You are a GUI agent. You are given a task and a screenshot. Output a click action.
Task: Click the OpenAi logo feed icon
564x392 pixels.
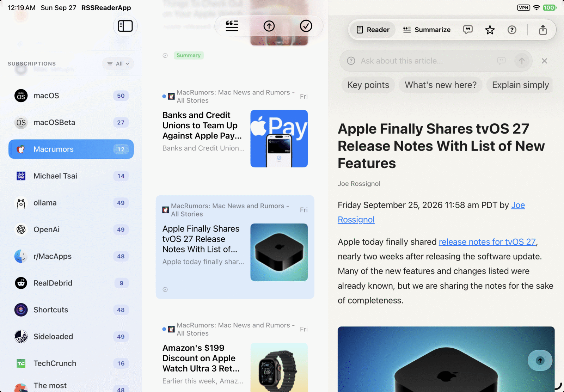[x=21, y=229]
